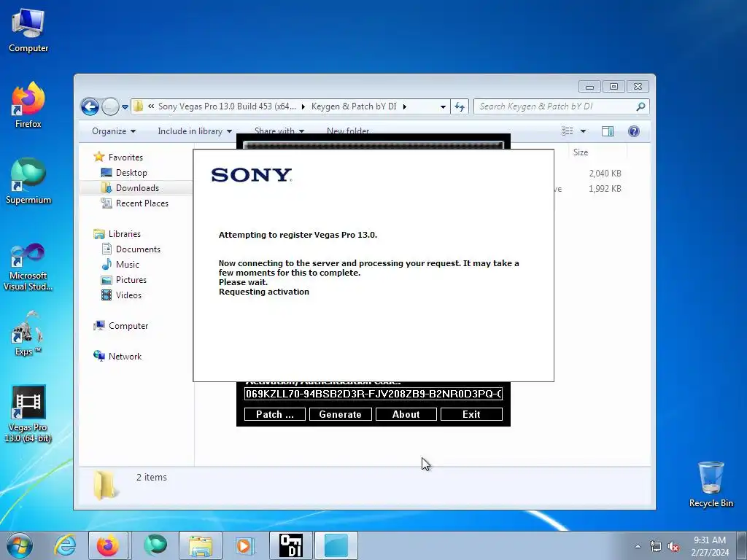Open the network tray icon

(x=656, y=547)
